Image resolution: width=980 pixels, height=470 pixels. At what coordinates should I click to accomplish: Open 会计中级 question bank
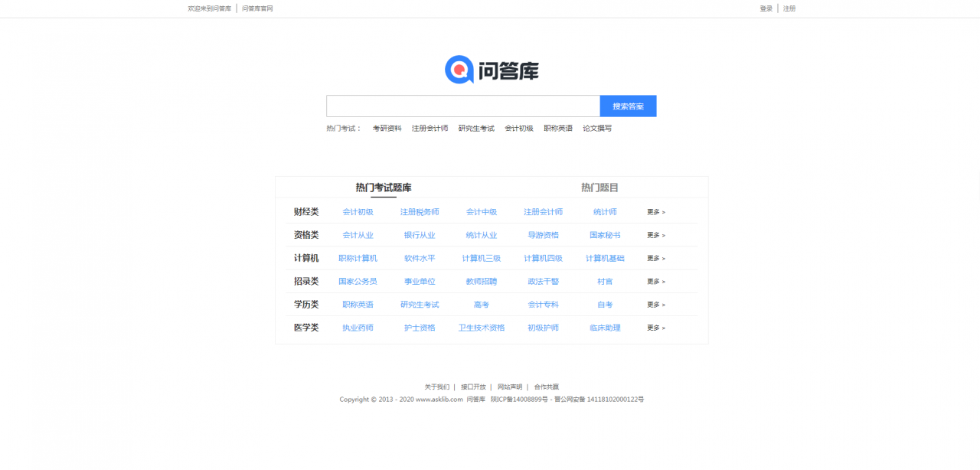tap(482, 212)
